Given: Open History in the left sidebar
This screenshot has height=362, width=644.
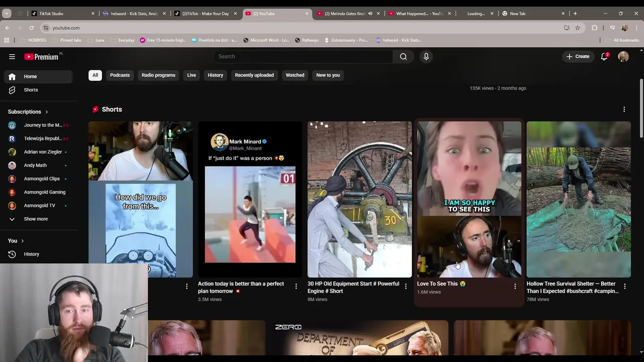Looking at the screenshot, I should click(38, 254).
